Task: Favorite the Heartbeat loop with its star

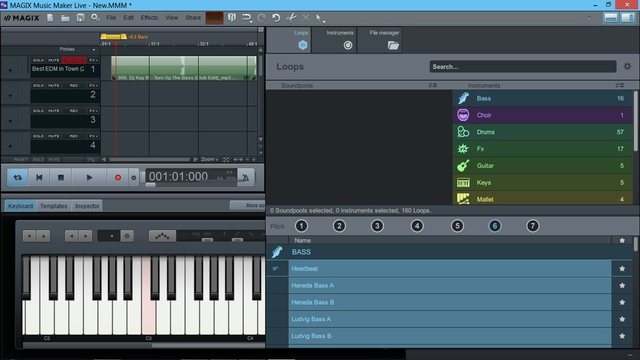Action: (622, 269)
